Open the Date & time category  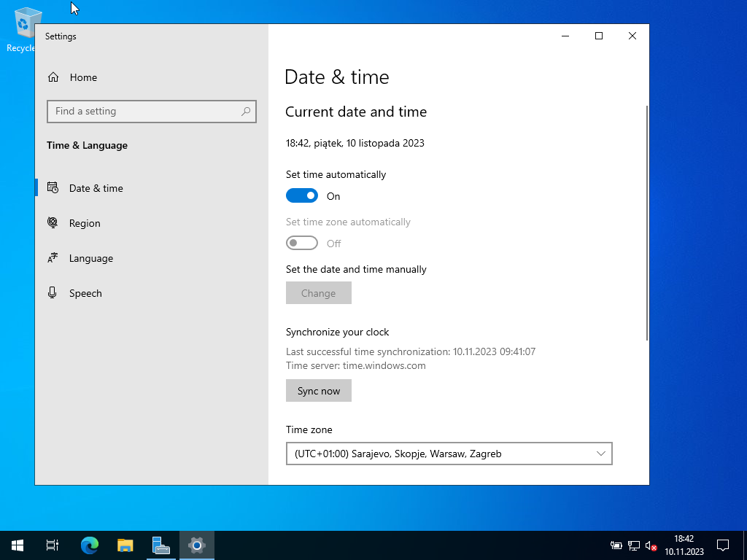tap(152, 188)
